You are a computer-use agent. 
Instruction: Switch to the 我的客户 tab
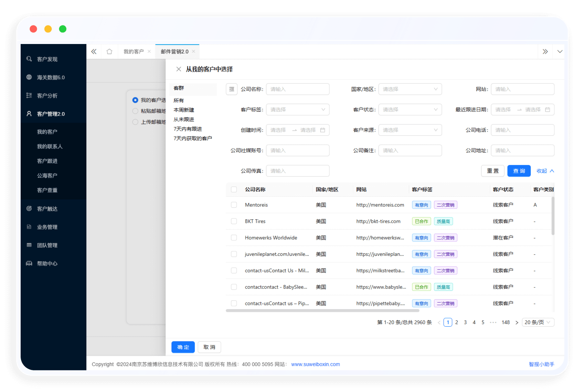tap(134, 52)
